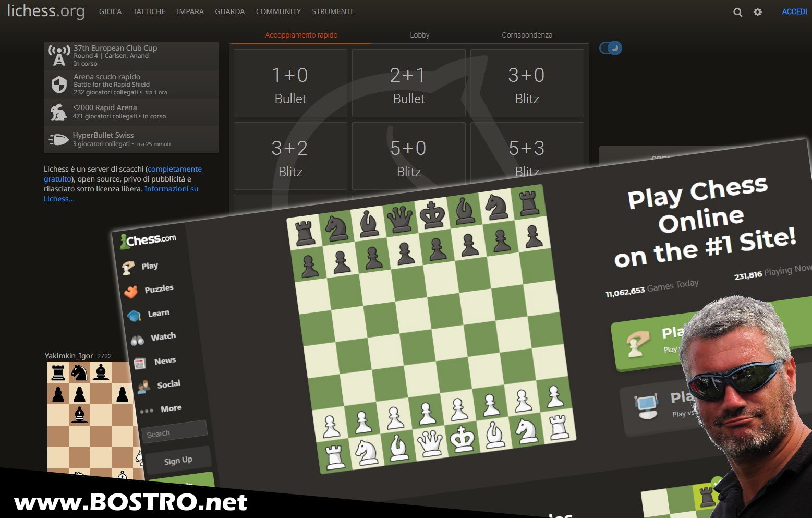Click the black queen on the Chess.com board
The image size is (812, 518).
coord(401,220)
